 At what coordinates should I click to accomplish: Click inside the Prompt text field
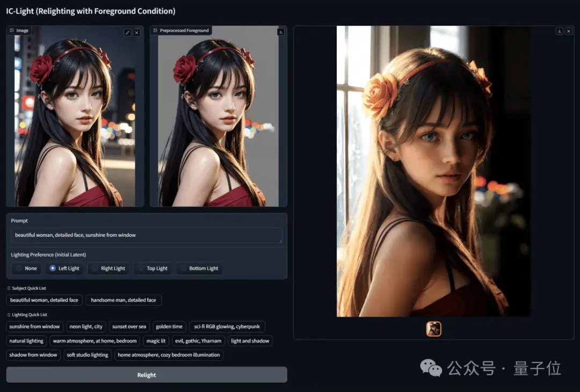[x=146, y=235]
